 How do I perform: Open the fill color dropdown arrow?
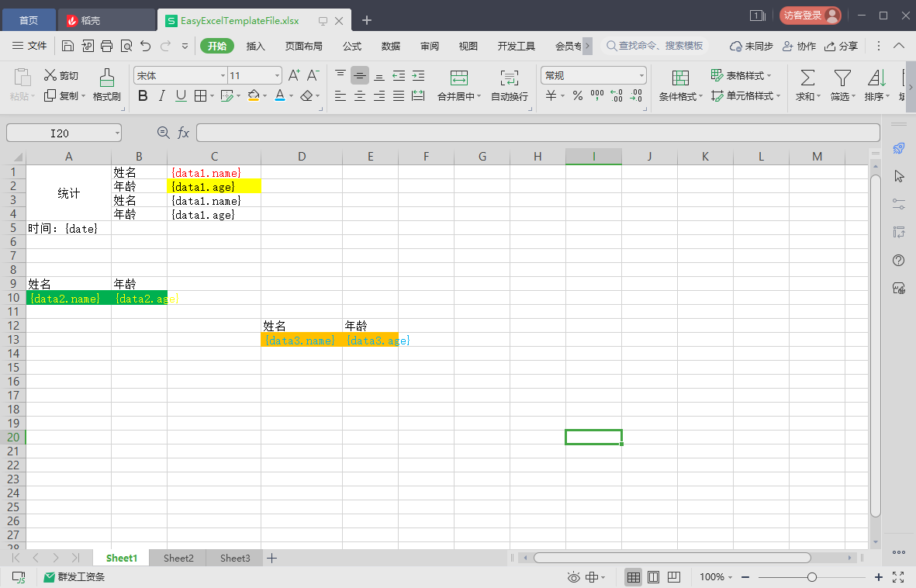tap(264, 95)
